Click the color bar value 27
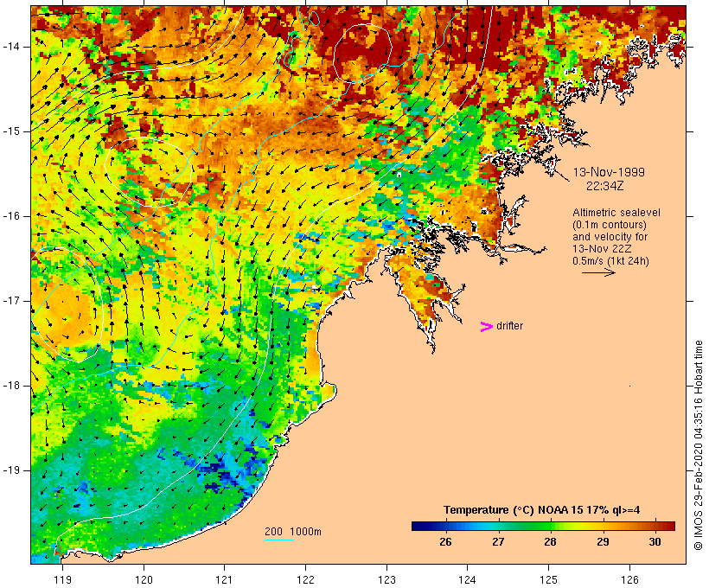The image size is (709, 588). [x=498, y=542]
